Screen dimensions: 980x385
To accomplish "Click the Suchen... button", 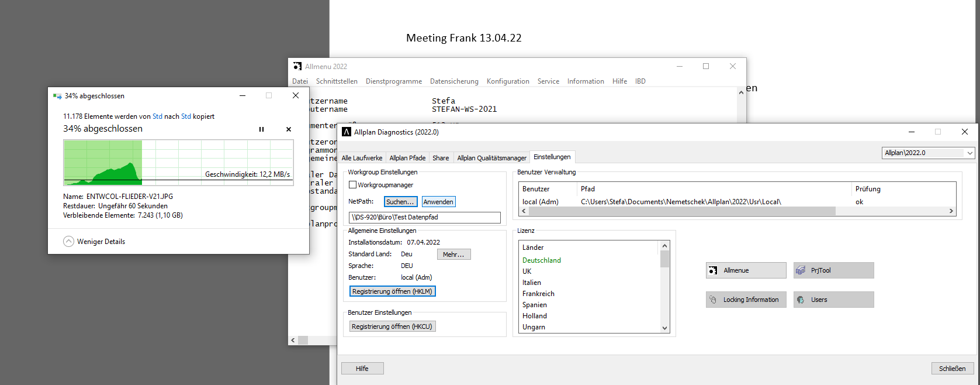I will coord(400,202).
